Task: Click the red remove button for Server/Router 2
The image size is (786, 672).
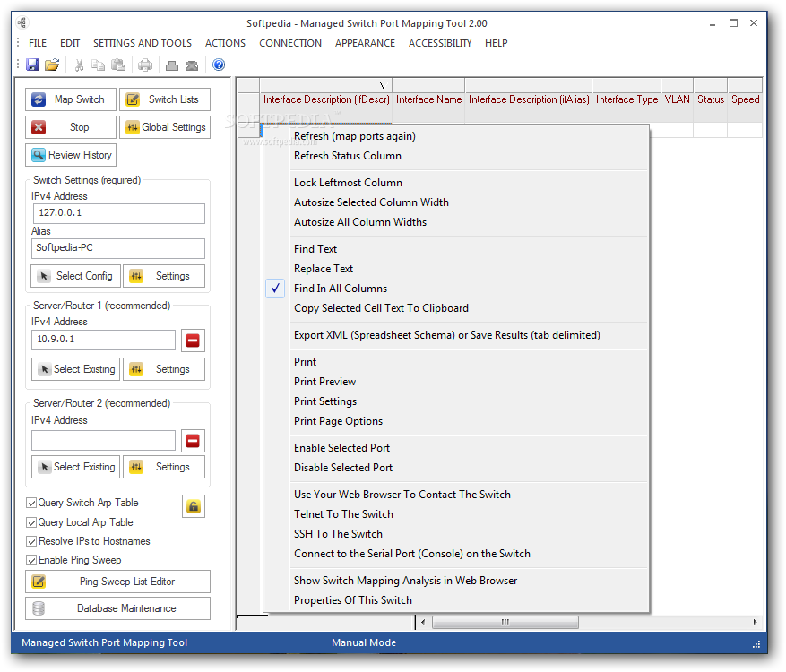Action: (x=193, y=441)
